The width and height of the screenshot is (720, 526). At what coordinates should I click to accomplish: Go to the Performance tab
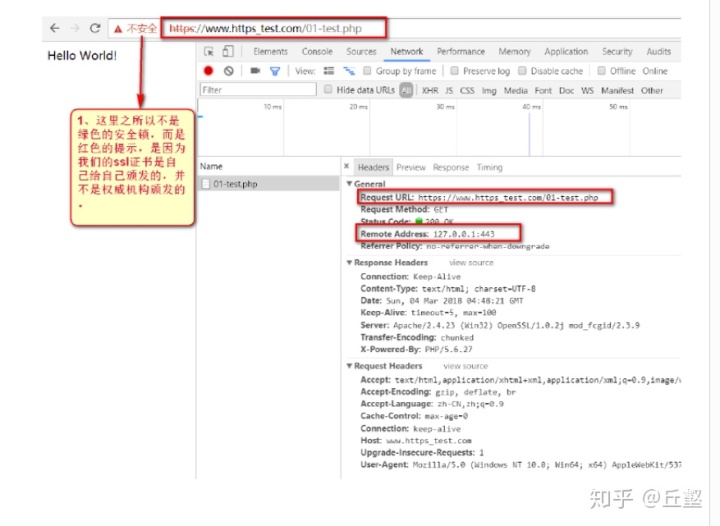coord(461,51)
